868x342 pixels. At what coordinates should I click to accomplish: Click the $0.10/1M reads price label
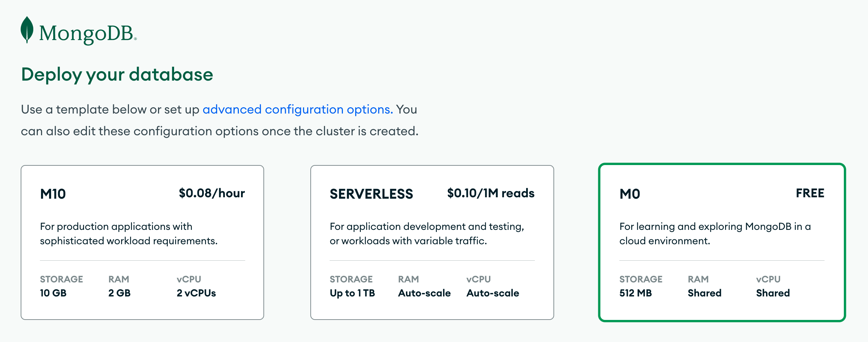[490, 193]
